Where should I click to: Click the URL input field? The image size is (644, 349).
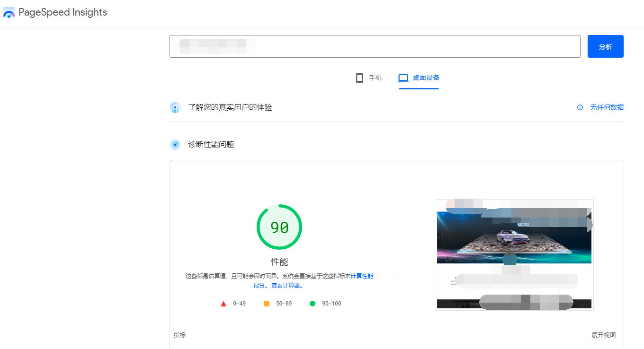coord(374,46)
